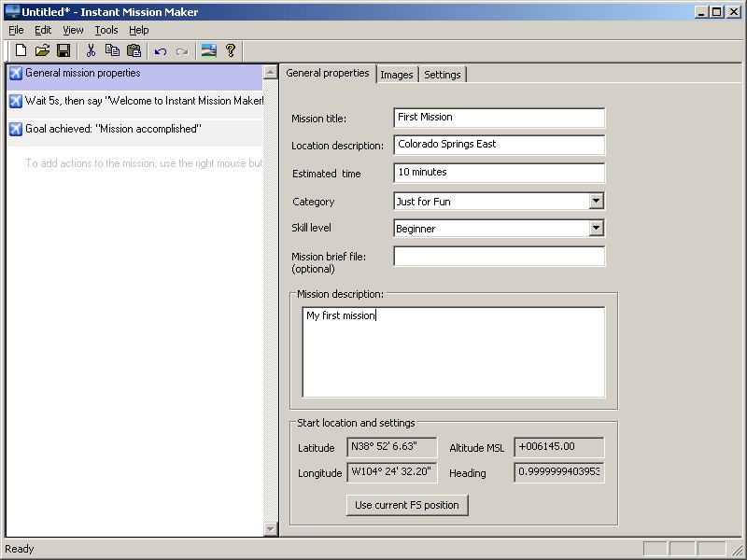The height and width of the screenshot is (560, 747).
Task: Click the airplane icon beside Goal achieved
Action: pos(16,129)
